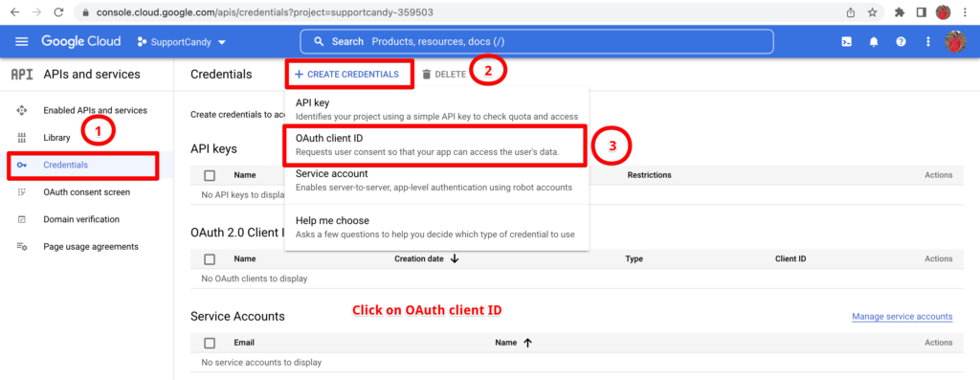Click the browser forward arrow
The height and width of the screenshot is (380, 980).
point(36,11)
